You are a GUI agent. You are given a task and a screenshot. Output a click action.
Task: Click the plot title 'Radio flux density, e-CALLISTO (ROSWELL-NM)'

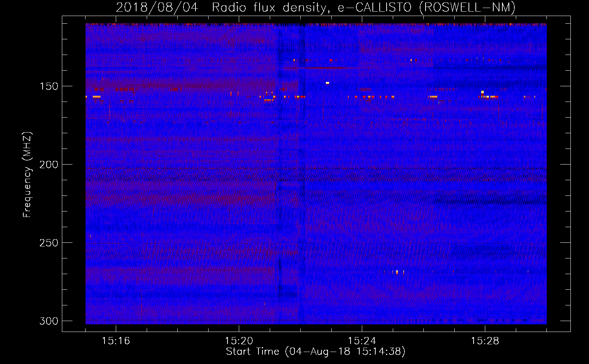click(363, 7)
